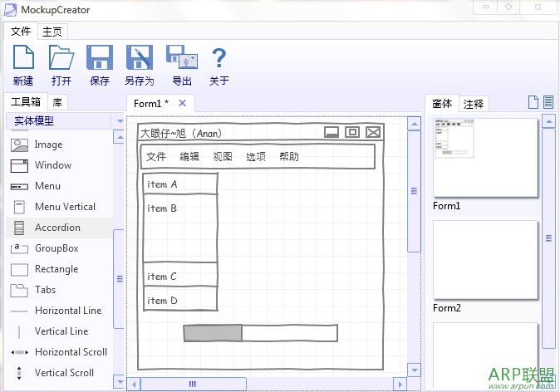Select the Horizontal Scroll toolbox item

tap(71, 352)
